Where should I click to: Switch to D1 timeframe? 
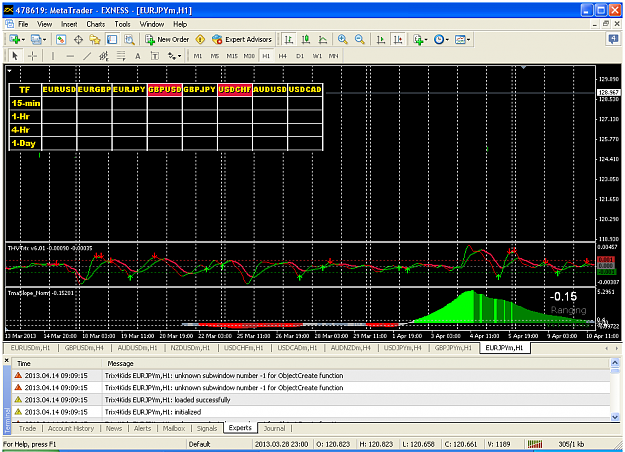pos(300,56)
